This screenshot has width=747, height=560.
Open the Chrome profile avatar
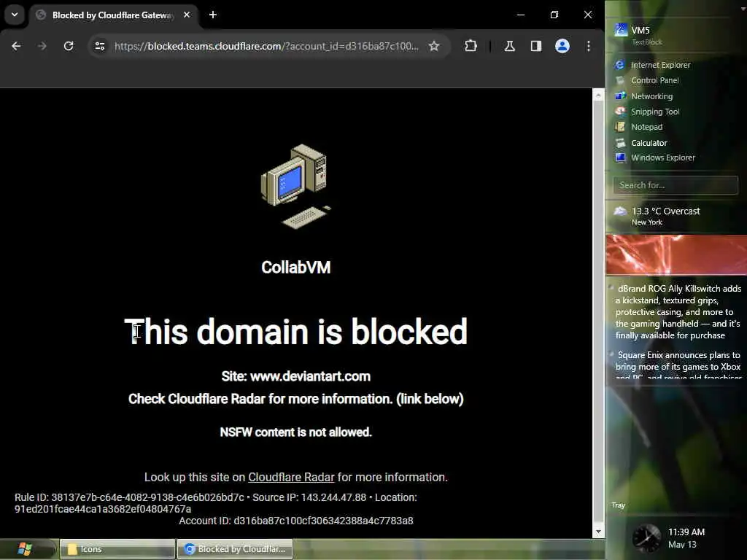[x=562, y=46]
